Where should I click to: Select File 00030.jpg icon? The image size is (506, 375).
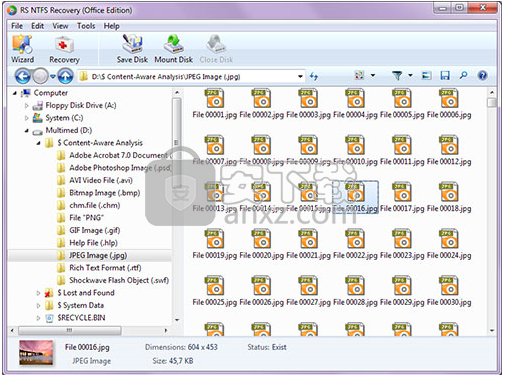click(x=449, y=286)
